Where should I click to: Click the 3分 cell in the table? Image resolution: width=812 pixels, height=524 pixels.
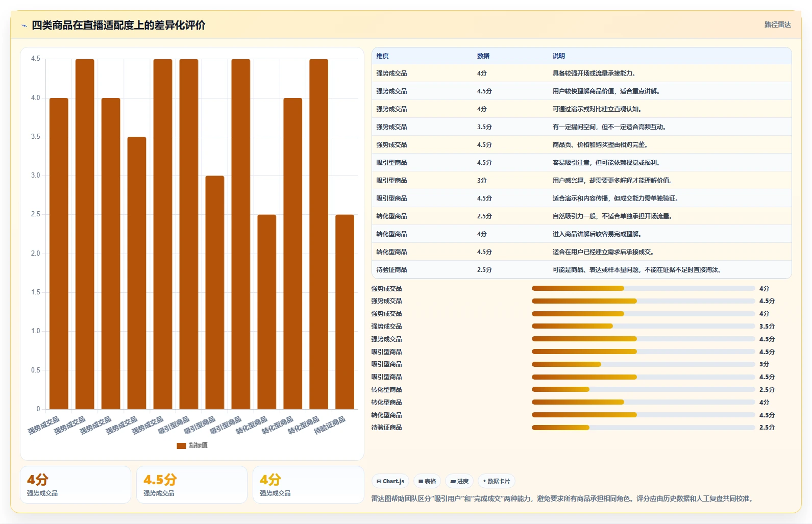click(x=482, y=181)
